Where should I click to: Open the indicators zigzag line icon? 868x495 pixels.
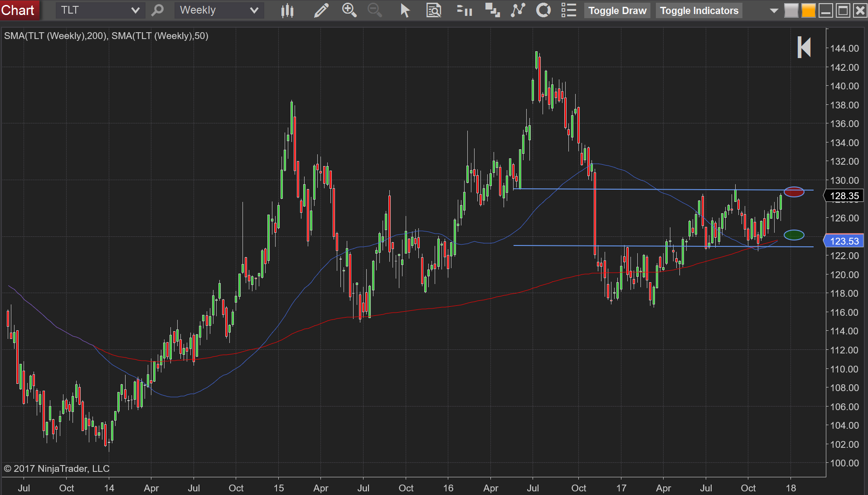[x=518, y=10]
